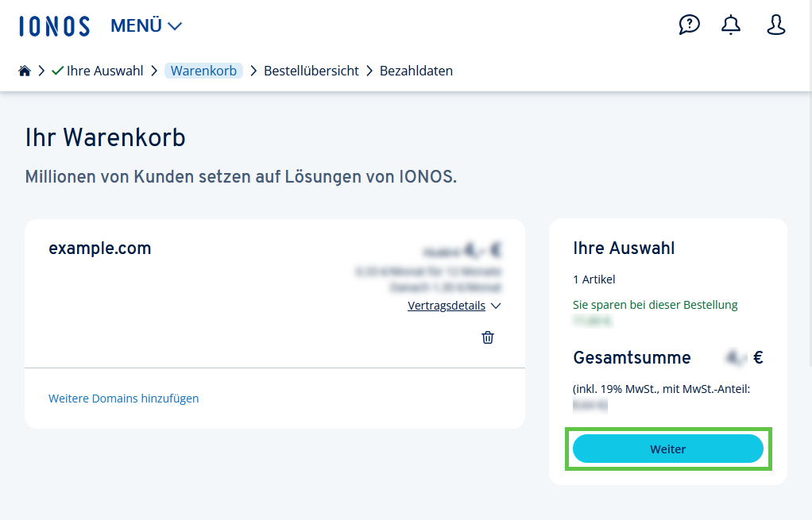Viewport: 812px width, 520px height.
Task: Open the MENÜ dropdown
Action: (x=146, y=26)
